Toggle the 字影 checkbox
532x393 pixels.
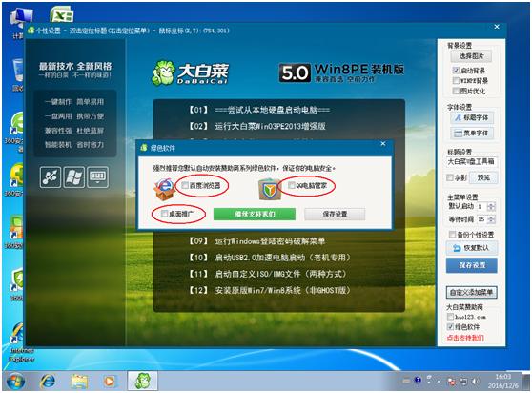point(450,177)
